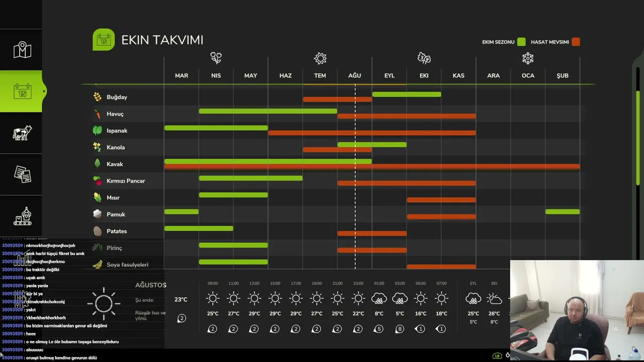
Task: Click the 29°C temperature under 13:00
Action: (254, 314)
